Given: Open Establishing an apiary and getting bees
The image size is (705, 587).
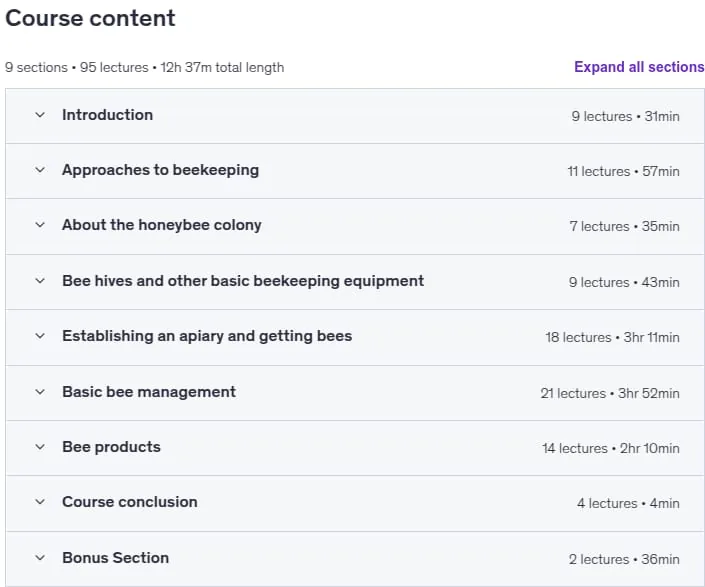Looking at the screenshot, I should click(207, 337).
